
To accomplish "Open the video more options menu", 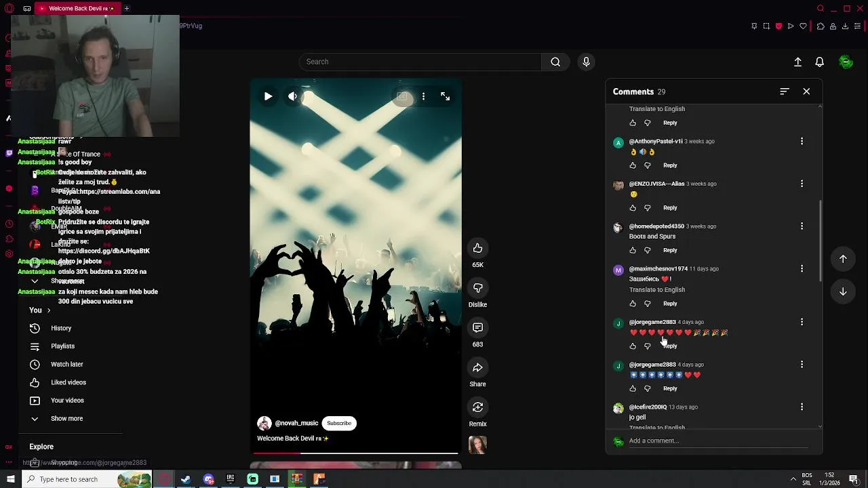I will [423, 96].
